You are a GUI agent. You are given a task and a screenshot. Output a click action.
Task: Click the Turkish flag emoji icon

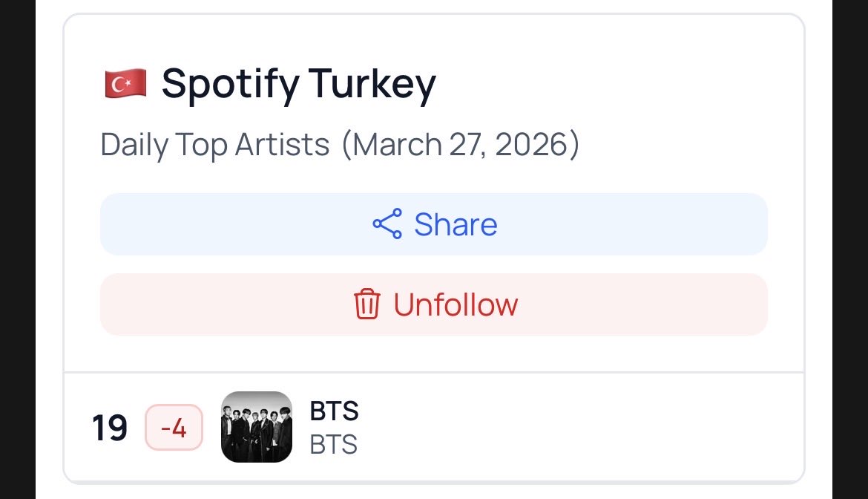[125, 84]
